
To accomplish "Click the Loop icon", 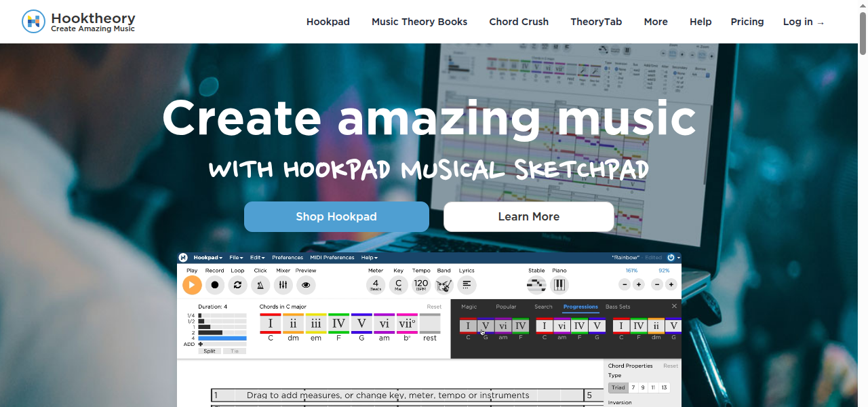I will click(x=237, y=285).
